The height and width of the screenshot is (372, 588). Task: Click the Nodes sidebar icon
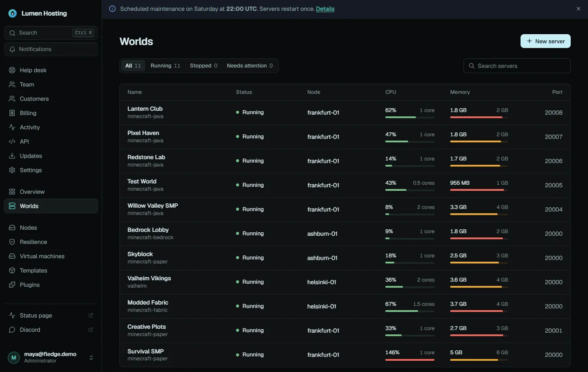12,228
